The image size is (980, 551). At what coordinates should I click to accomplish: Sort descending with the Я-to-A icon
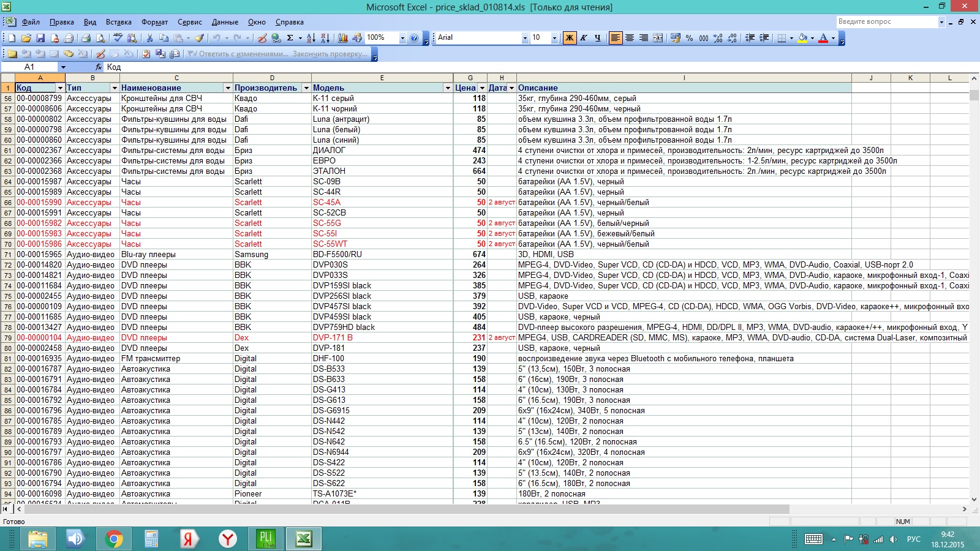point(325,38)
